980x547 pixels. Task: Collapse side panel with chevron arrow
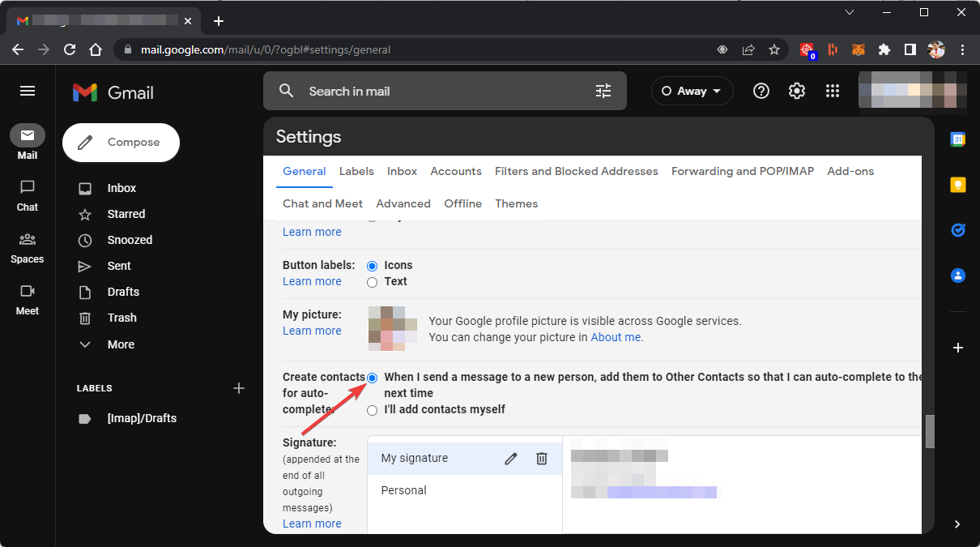pos(958,524)
